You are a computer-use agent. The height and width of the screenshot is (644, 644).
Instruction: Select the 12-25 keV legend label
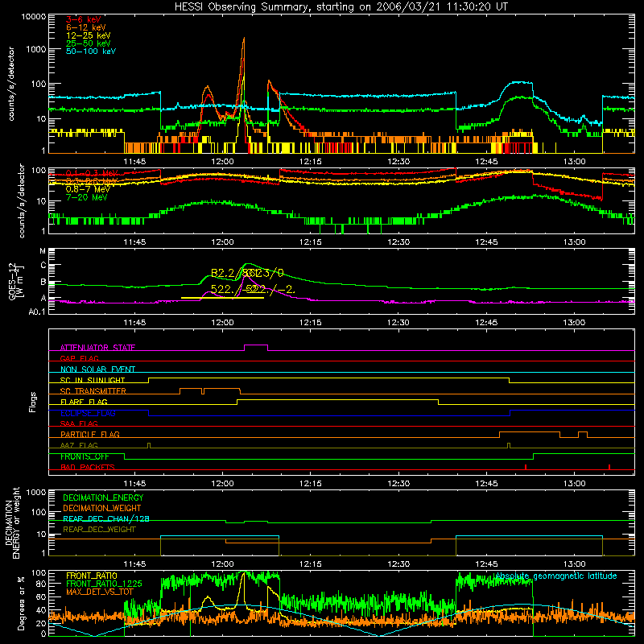tap(88, 35)
